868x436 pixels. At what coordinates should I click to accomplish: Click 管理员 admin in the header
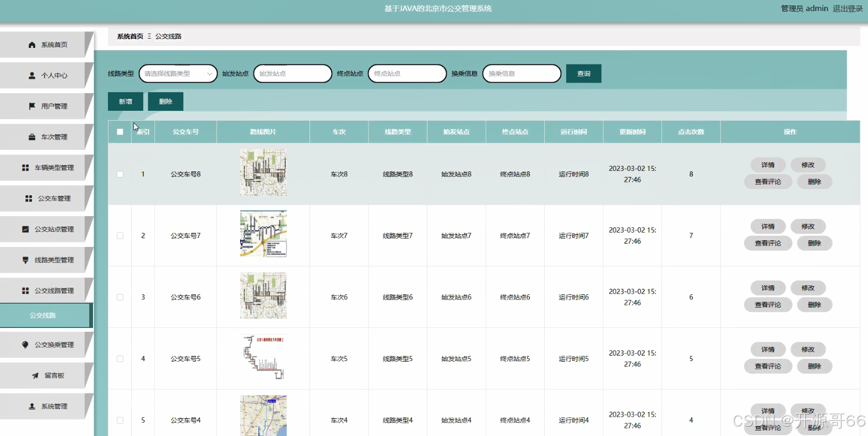coord(804,8)
